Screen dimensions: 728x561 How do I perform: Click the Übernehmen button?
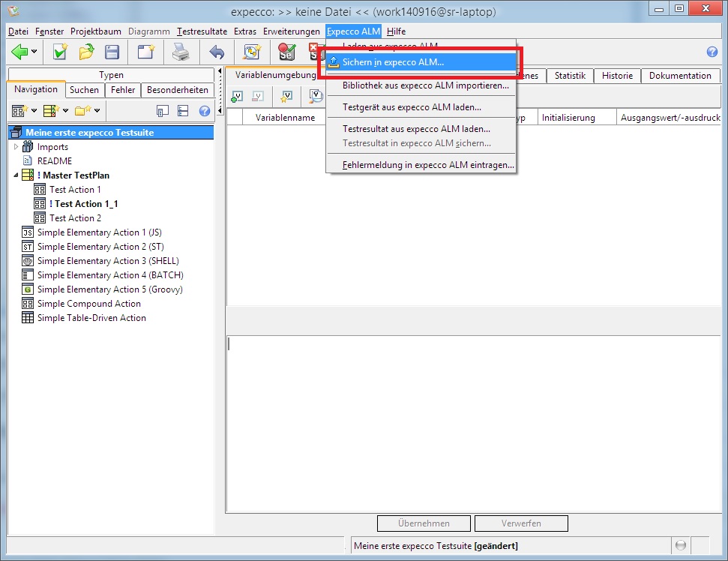[x=424, y=523]
